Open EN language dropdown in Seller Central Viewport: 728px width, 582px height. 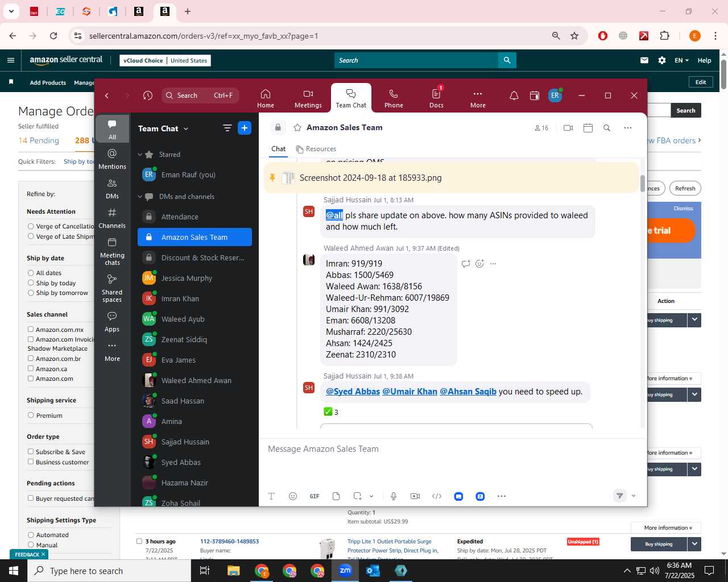pyautogui.click(x=681, y=60)
